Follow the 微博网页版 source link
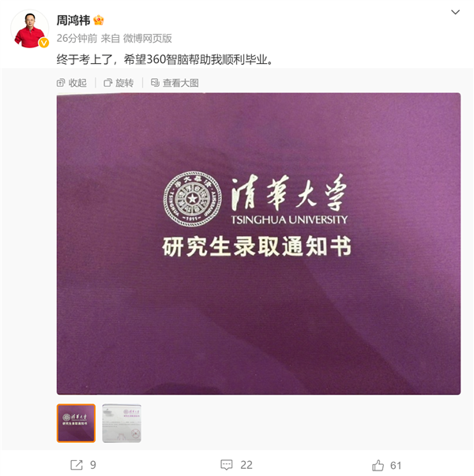Screen dimensions: 474x476 tap(148, 38)
